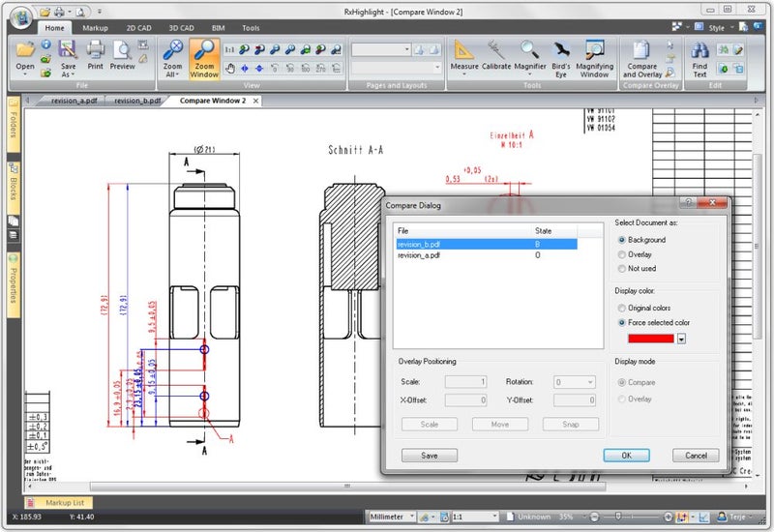
Task: Click the zoom slider handle in status bar
Action: tap(617, 517)
